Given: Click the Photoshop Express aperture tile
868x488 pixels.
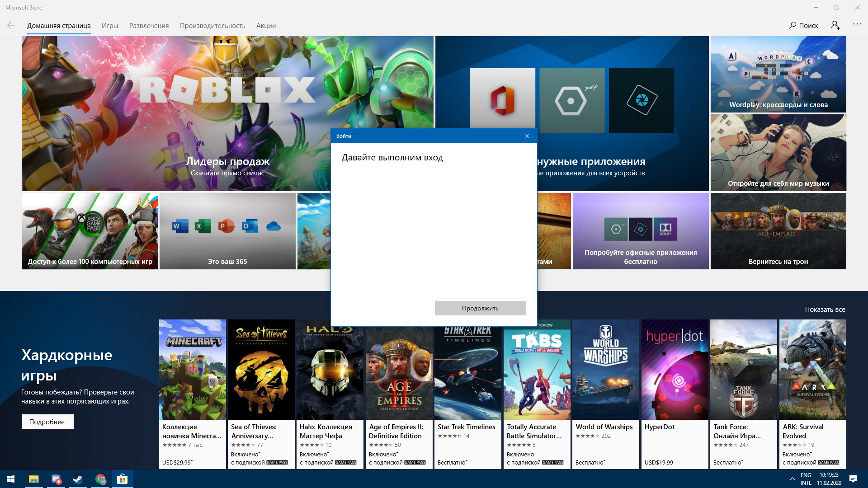Looking at the screenshot, I should tap(641, 100).
